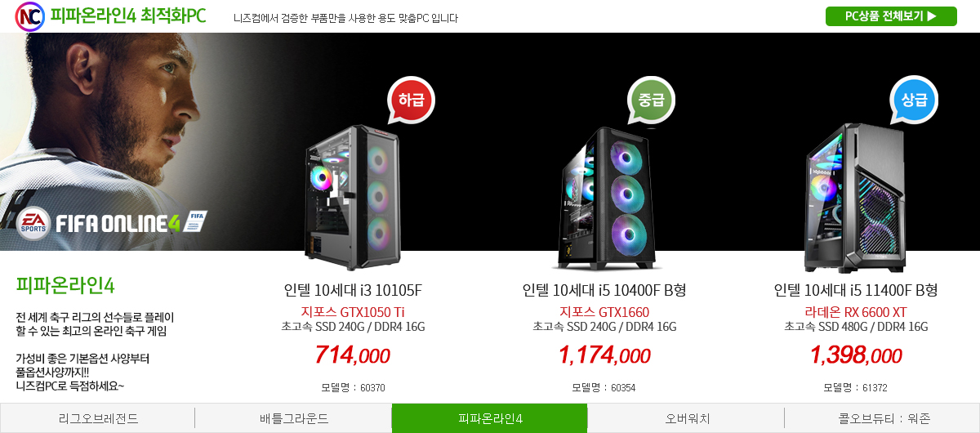Select the 피파온라인4 tab
Image resolution: width=980 pixels, height=433 pixels.
[490, 418]
